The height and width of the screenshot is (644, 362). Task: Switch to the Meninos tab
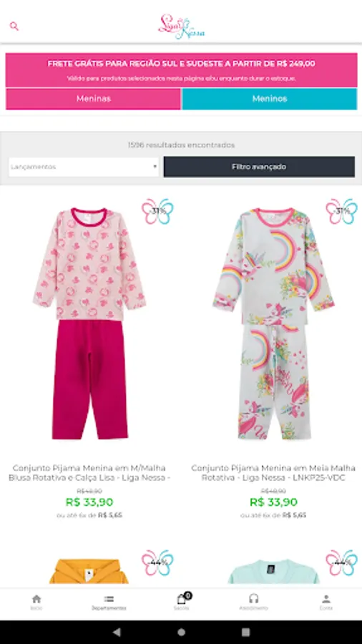(x=270, y=99)
